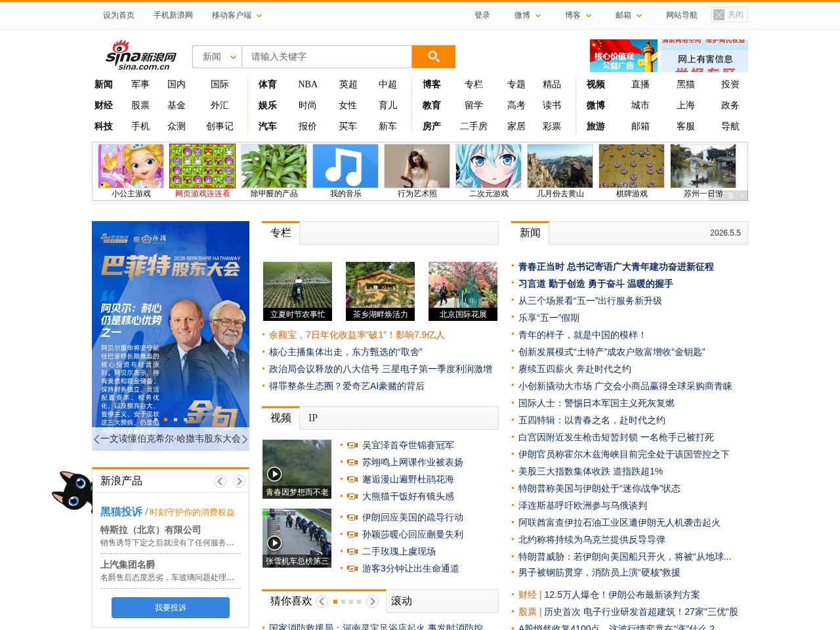The width and height of the screenshot is (840, 630).
Task: Switch to IP tab
Action: 313,418
